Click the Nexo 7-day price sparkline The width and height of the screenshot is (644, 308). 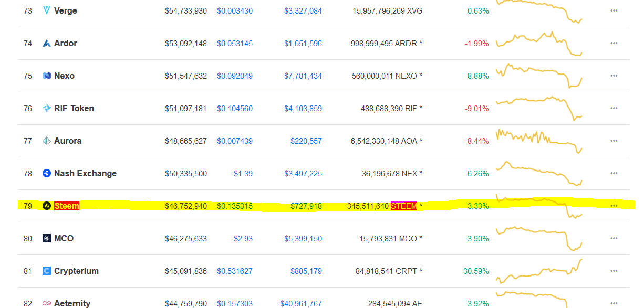[539, 76]
